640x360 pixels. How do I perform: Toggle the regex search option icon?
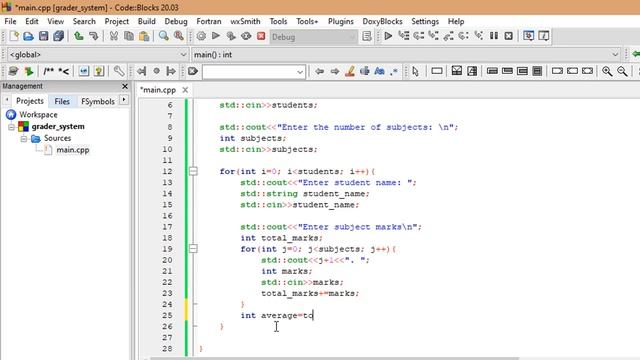point(394,71)
